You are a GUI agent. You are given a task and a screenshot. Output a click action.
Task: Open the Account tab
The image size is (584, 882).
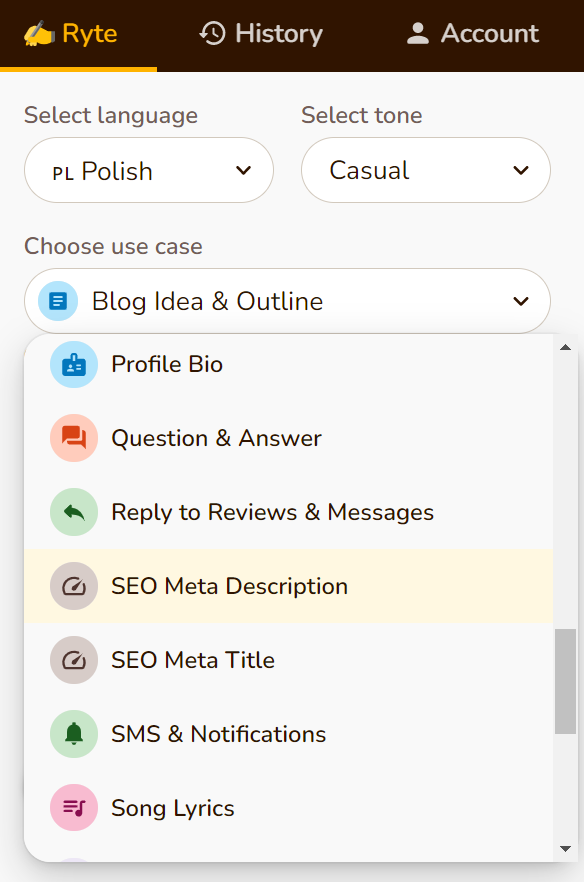click(x=473, y=34)
